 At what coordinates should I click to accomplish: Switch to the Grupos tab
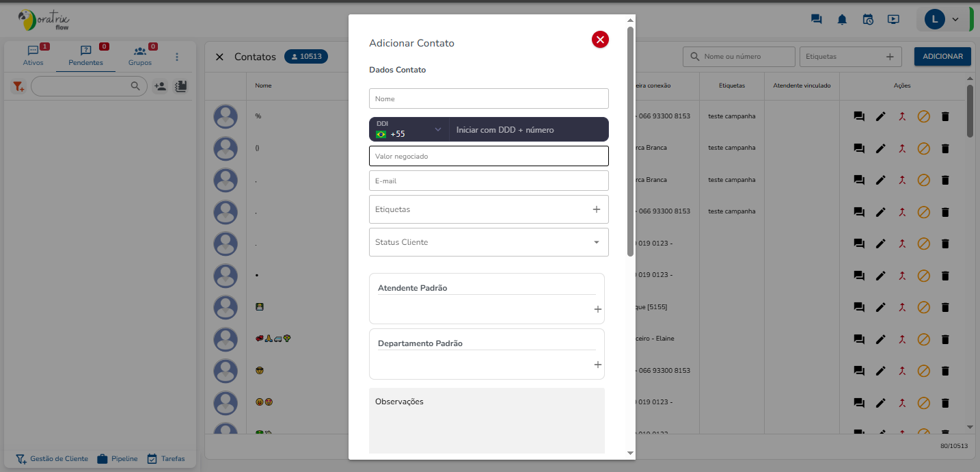pos(140,55)
